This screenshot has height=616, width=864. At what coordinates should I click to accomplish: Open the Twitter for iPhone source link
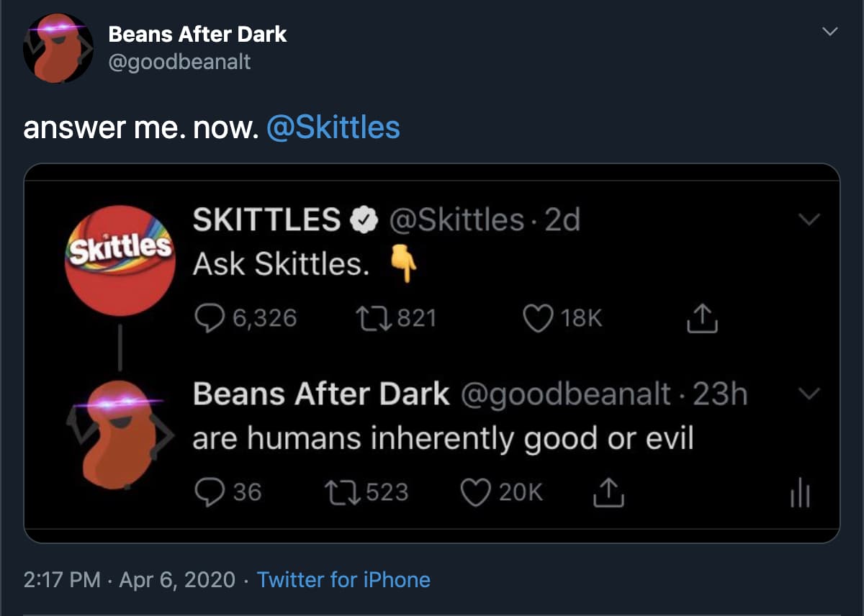[344, 579]
